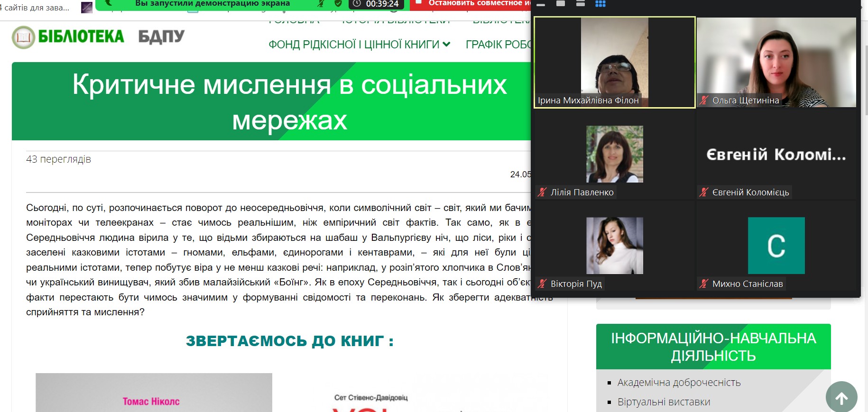Open the Академічна доброчесність link
This screenshot has height=412, width=868.
coord(679,383)
